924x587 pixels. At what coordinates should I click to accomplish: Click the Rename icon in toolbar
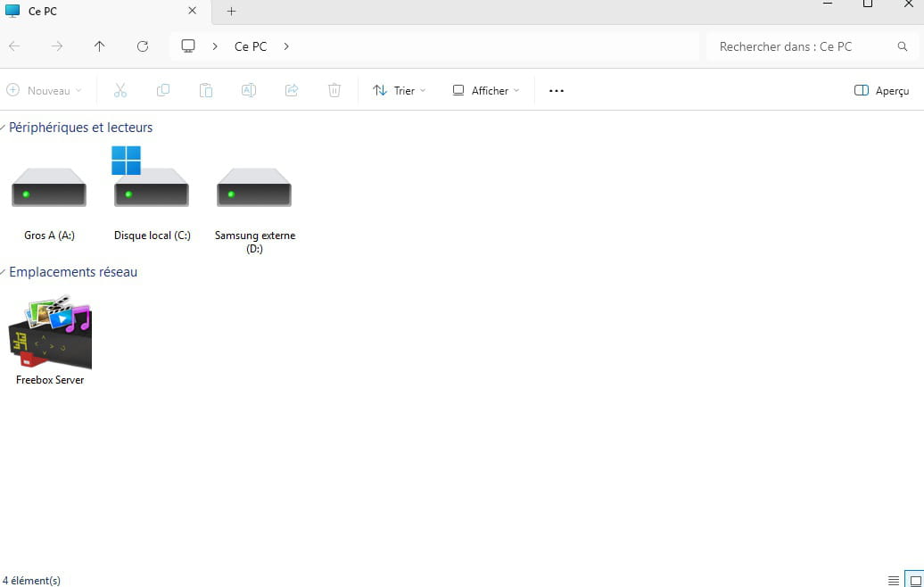pos(249,90)
